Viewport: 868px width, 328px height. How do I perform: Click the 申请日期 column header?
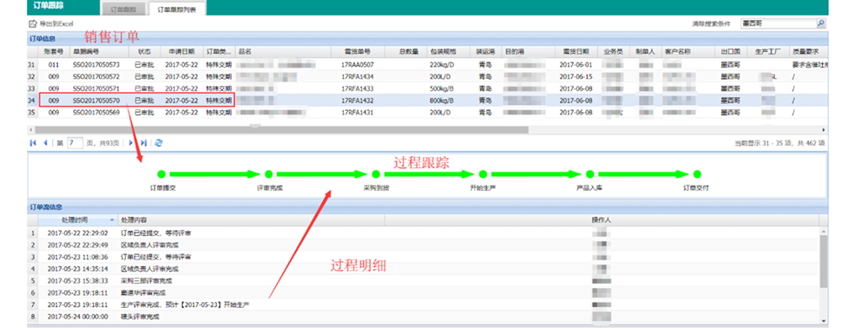[182, 51]
